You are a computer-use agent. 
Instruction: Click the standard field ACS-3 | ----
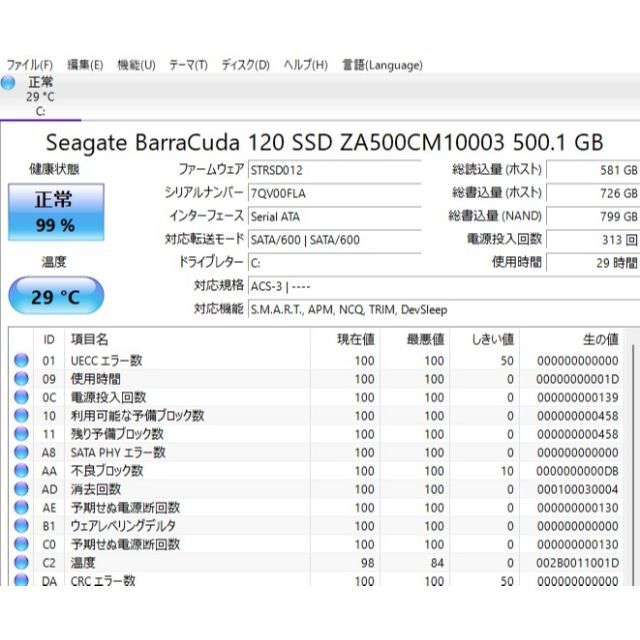444,286
